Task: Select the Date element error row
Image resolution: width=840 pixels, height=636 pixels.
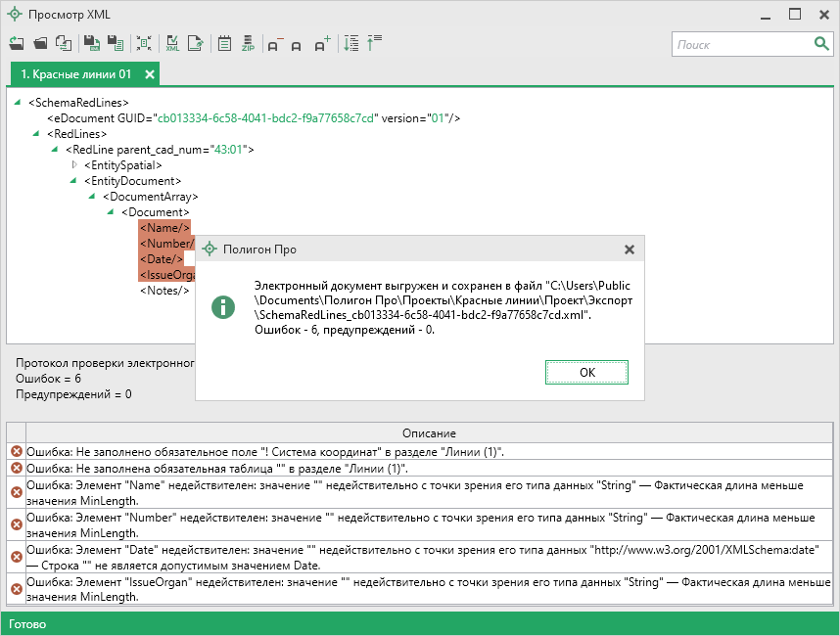Action: [x=421, y=558]
